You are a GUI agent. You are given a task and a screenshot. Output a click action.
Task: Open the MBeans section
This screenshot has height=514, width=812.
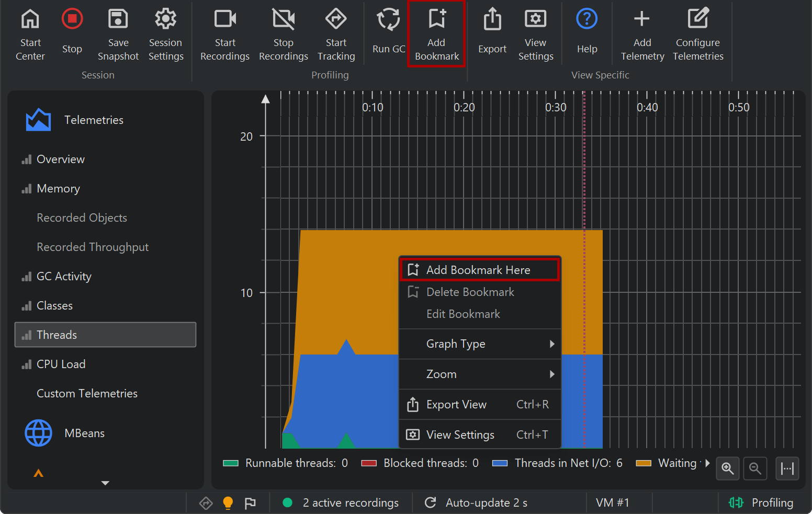[x=84, y=433]
